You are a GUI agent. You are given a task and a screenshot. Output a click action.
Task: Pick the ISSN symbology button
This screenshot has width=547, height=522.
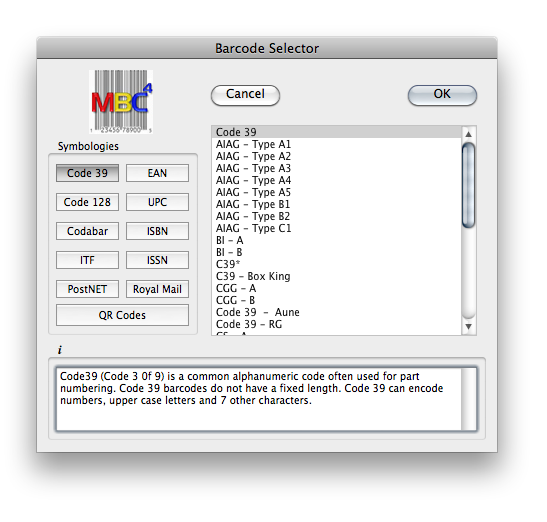click(x=157, y=260)
